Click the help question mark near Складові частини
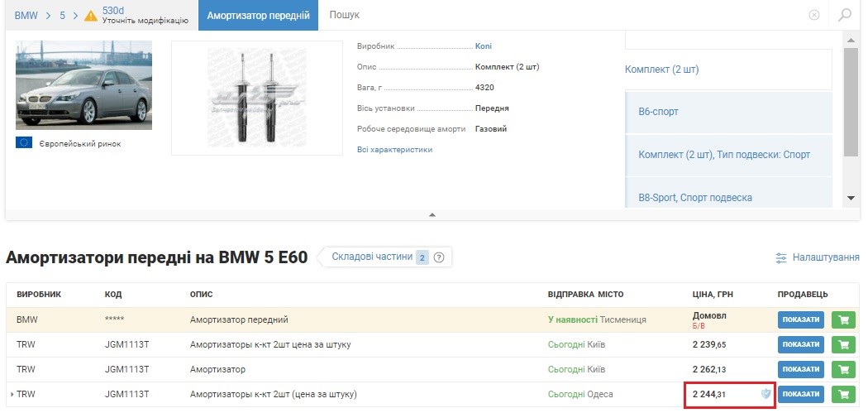Screen dimensions: 868x413 coord(439,257)
